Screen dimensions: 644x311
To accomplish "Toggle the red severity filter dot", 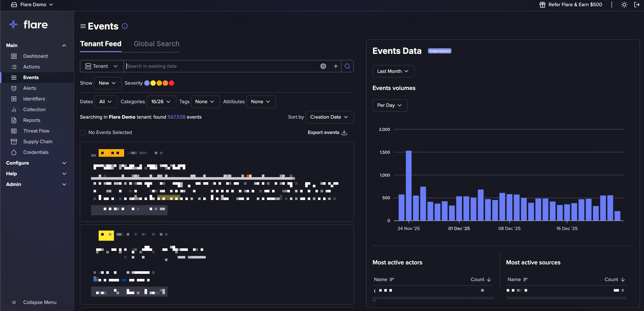I will coord(171,83).
